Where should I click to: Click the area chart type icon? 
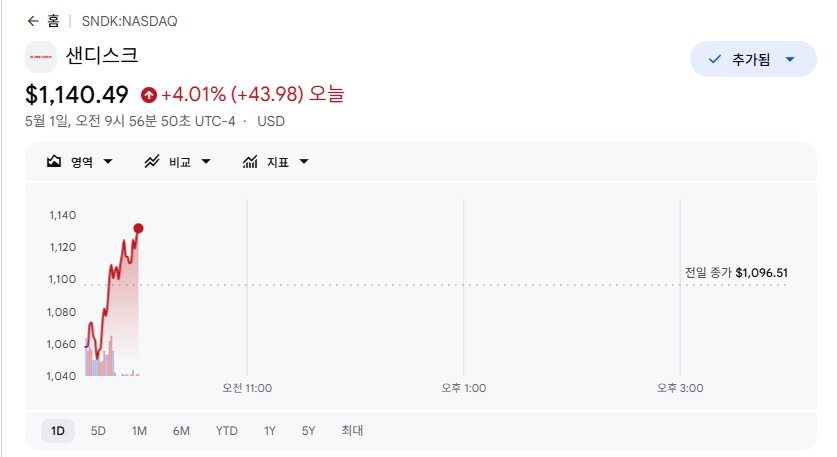click(x=54, y=161)
